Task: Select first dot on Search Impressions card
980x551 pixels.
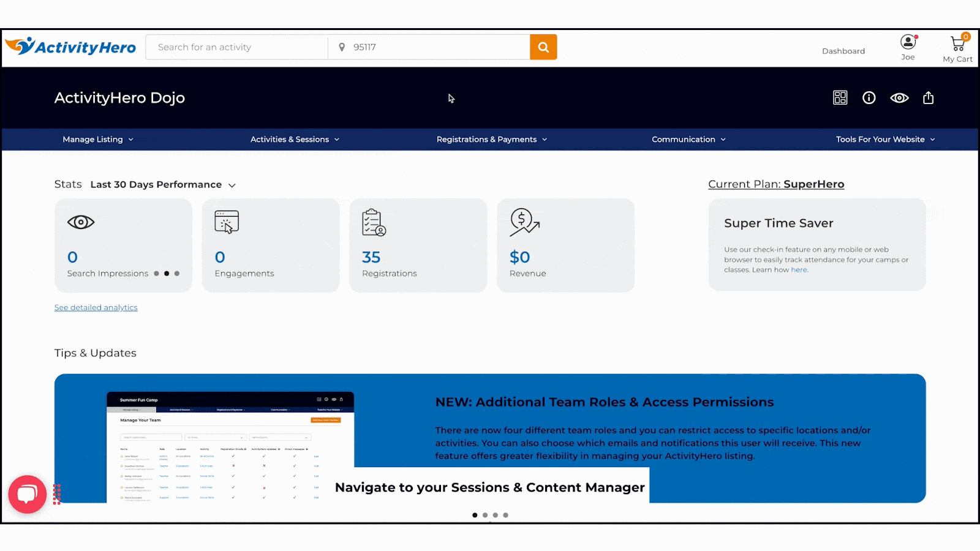Action: point(156,274)
